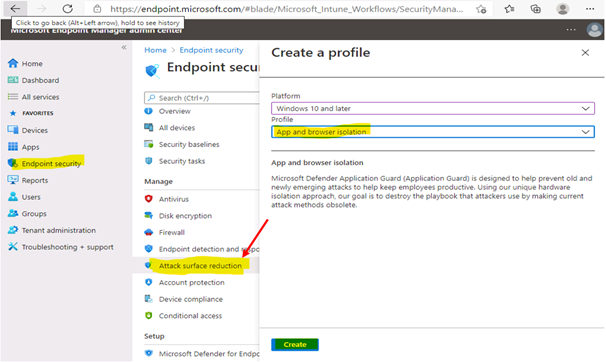Click Endpoint security breadcrumb link
Image resolution: width=606 pixels, height=362 pixels.
[211, 50]
